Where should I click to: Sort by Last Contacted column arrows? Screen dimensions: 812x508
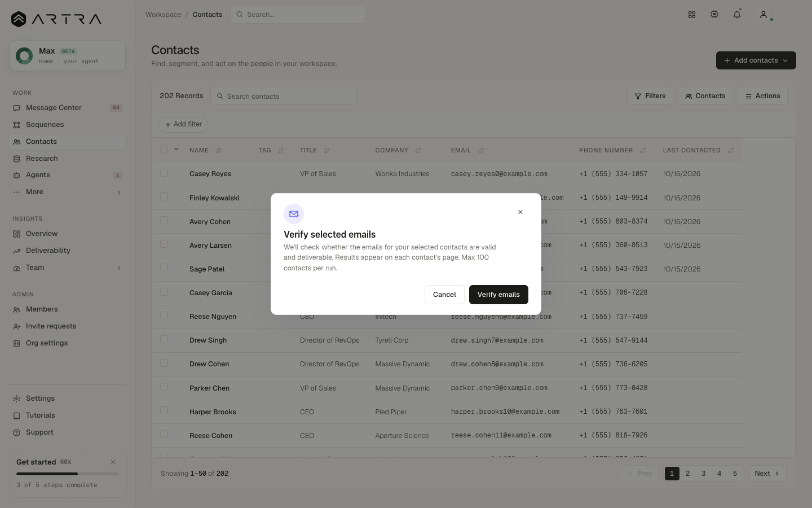pos(731,151)
